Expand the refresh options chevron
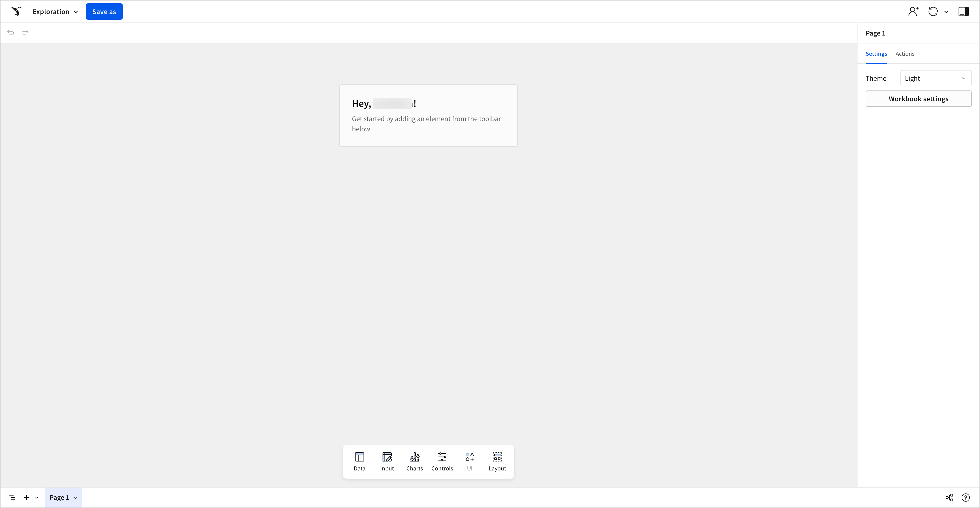 946,12
